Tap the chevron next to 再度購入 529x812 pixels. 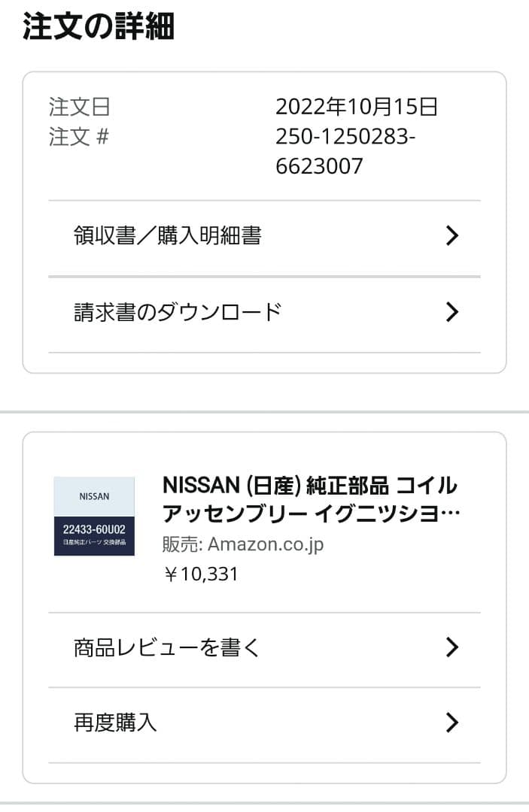(452, 723)
